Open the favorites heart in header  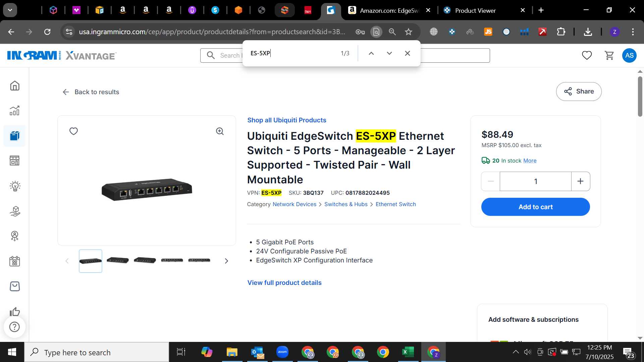[587, 55]
